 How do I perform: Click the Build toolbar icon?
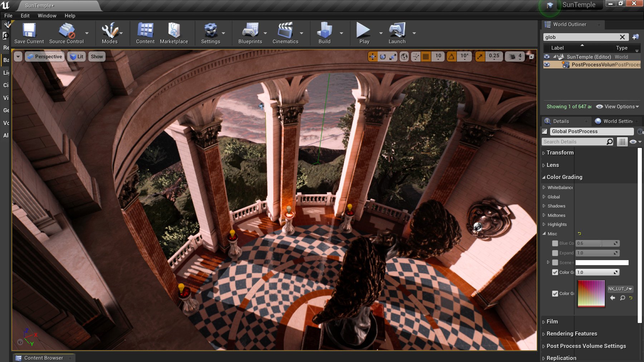point(324,32)
